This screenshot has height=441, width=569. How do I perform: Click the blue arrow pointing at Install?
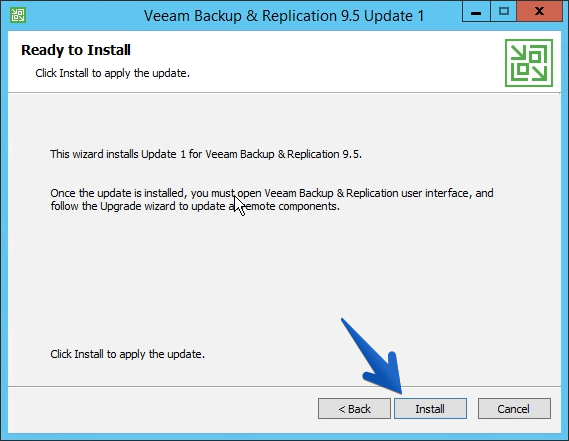tap(373, 357)
